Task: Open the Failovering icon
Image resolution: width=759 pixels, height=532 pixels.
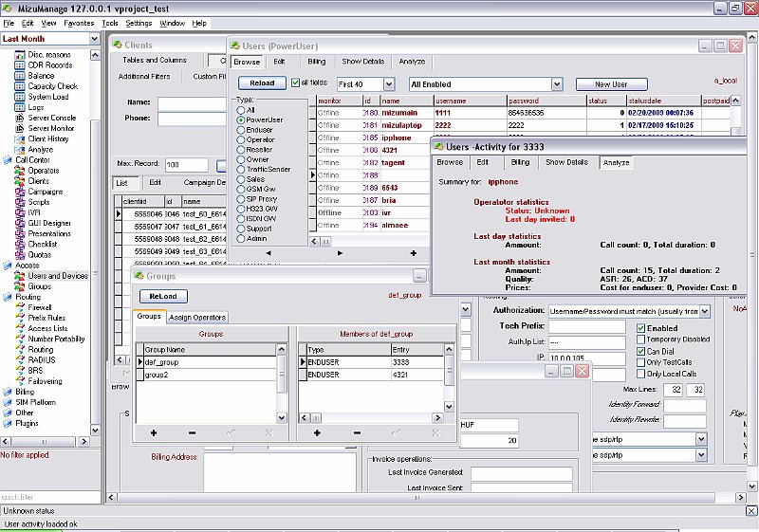Action: (19, 381)
